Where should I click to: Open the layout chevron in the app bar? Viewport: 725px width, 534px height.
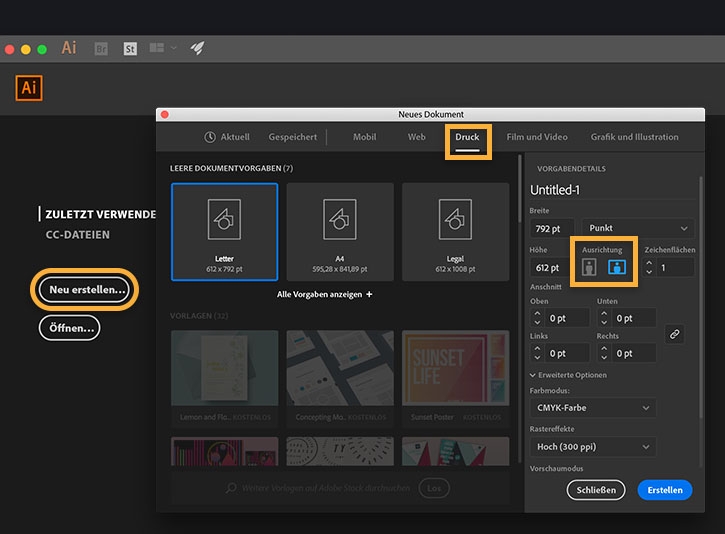(174, 48)
